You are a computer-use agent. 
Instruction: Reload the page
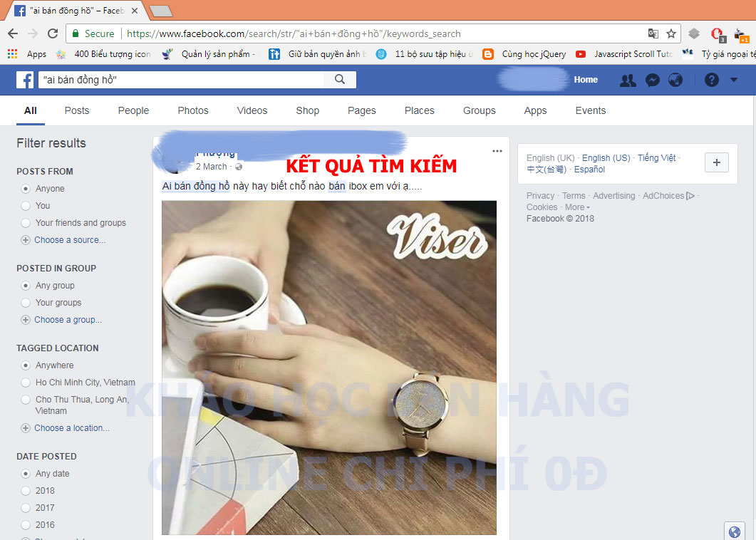[53, 33]
